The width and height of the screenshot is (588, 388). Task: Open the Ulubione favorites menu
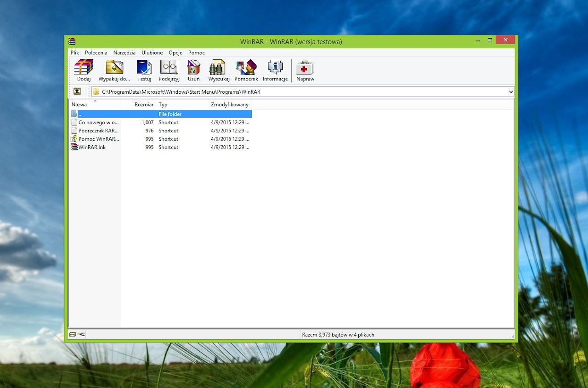152,53
